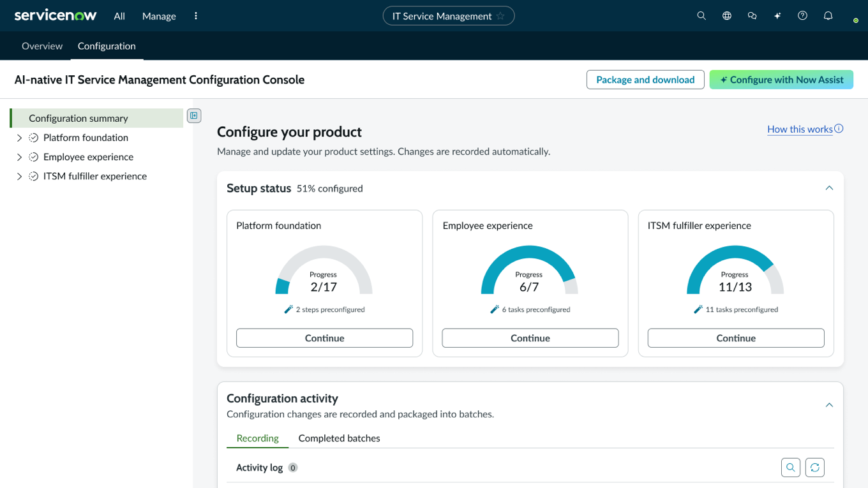Expand the ITSM fulfiller experience tree node
Screen dimensions: 868x488
(19, 176)
